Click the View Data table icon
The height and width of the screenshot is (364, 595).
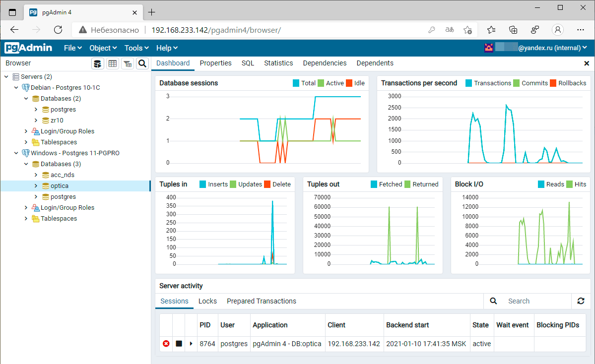click(113, 63)
